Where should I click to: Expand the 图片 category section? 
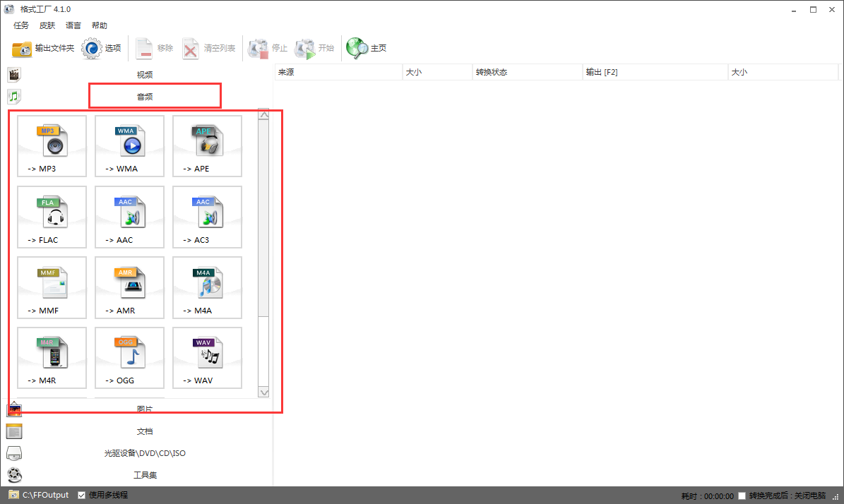click(x=144, y=409)
